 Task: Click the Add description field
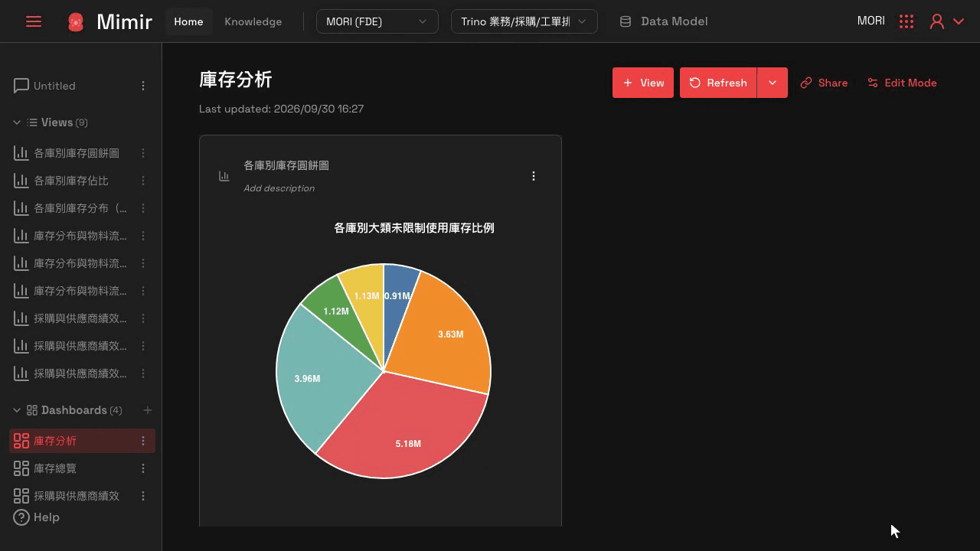(x=279, y=188)
